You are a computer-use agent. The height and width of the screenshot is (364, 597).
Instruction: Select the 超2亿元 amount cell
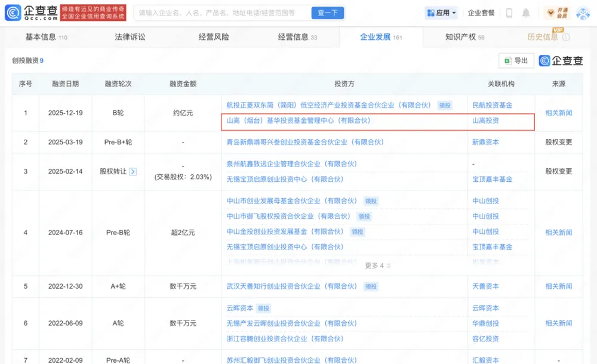point(183,232)
